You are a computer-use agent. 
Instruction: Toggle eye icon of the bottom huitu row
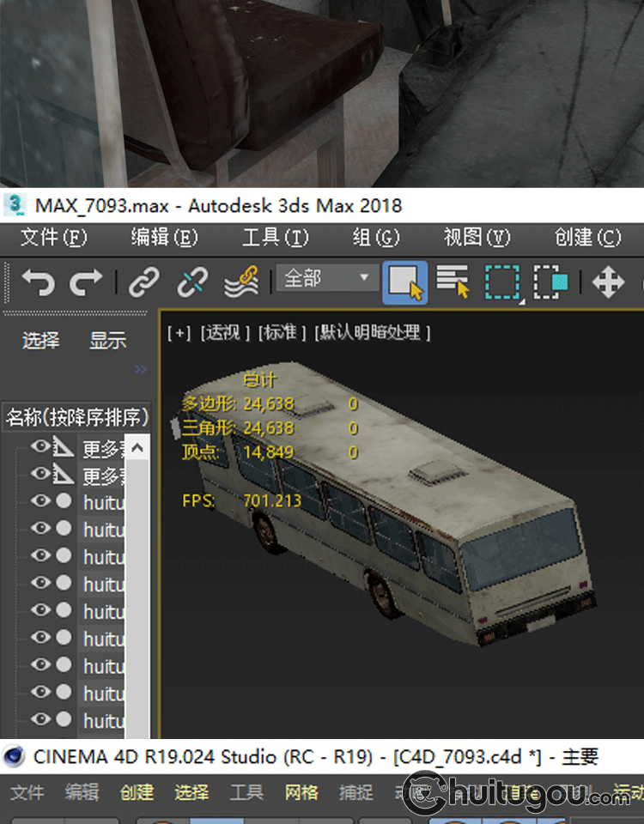point(40,719)
